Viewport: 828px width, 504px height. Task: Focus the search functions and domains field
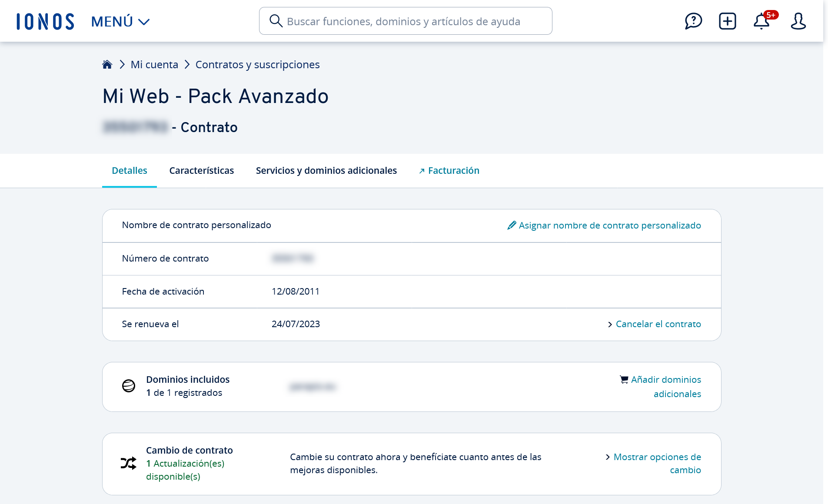pyautogui.click(x=406, y=21)
